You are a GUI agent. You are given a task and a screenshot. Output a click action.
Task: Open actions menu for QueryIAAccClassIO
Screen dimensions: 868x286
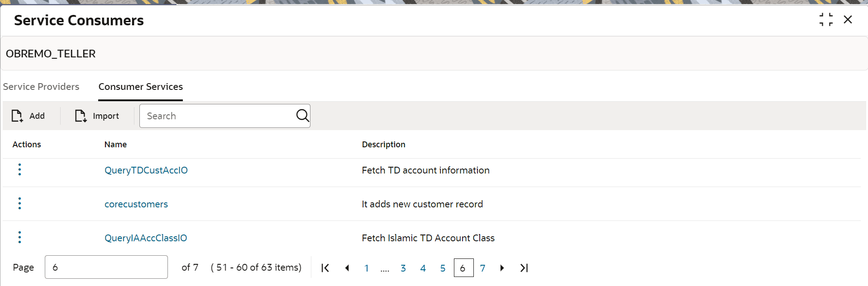pyautogui.click(x=19, y=237)
